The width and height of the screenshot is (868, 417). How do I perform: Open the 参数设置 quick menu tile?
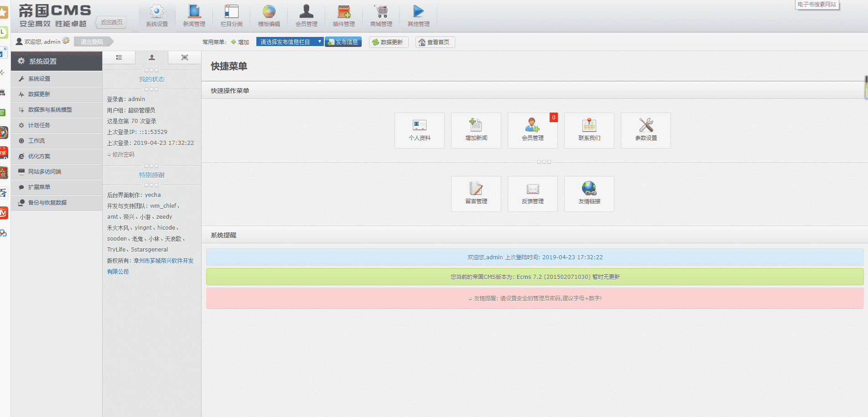[x=646, y=130]
